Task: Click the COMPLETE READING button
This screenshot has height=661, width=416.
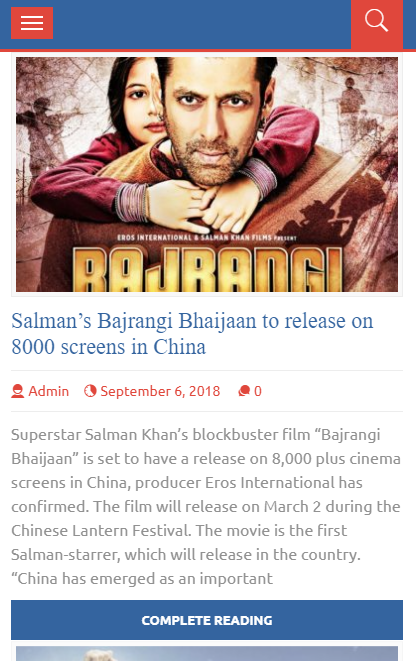Action: (207, 620)
